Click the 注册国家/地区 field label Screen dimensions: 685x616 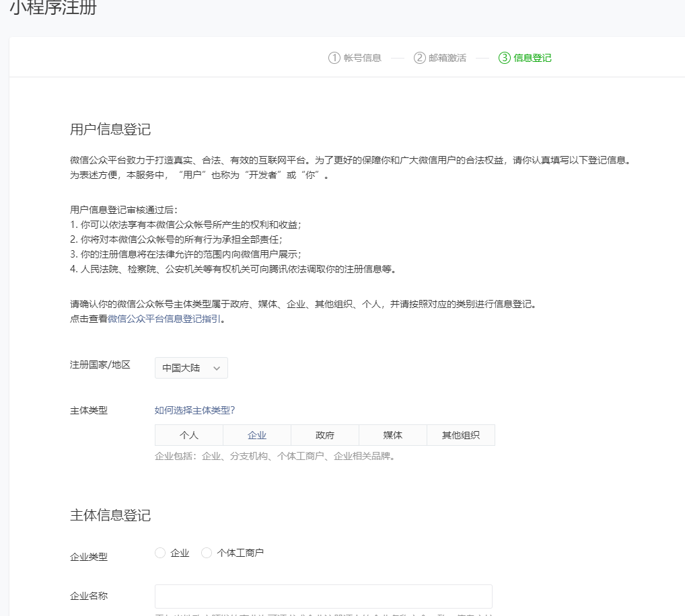(x=100, y=364)
